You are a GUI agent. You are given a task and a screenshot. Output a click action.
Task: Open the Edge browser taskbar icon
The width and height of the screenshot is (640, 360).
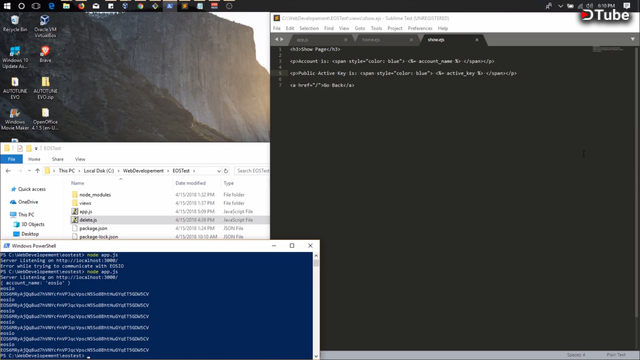(51, 6)
